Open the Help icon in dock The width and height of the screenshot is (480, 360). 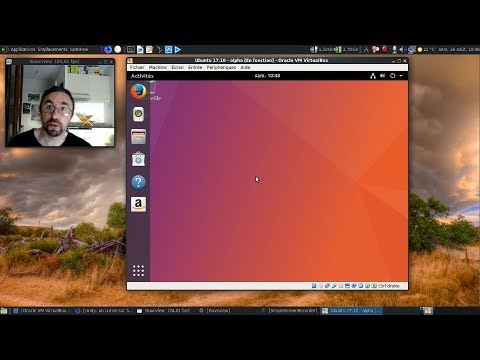pos(138,182)
